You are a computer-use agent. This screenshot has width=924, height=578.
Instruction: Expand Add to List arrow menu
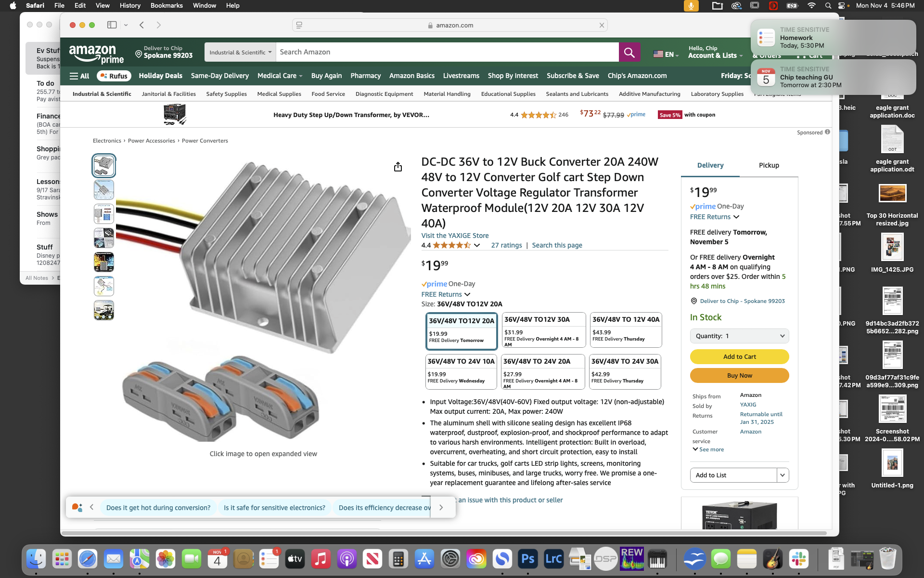tap(783, 475)
